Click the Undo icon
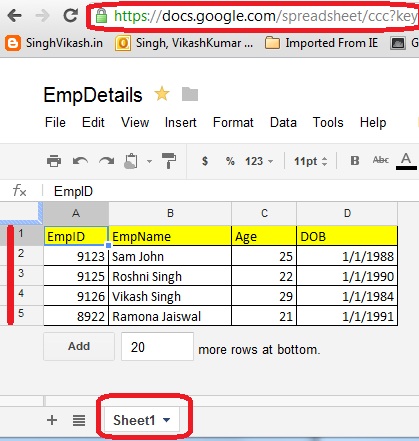Viewport: 419px width, 441px height. tap(80, 161)
